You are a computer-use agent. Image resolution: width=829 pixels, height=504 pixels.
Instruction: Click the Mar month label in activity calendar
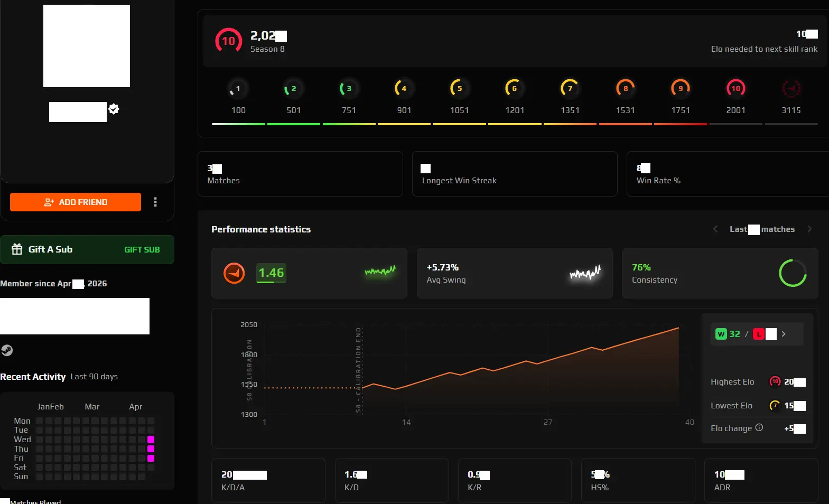click(92, 407)
